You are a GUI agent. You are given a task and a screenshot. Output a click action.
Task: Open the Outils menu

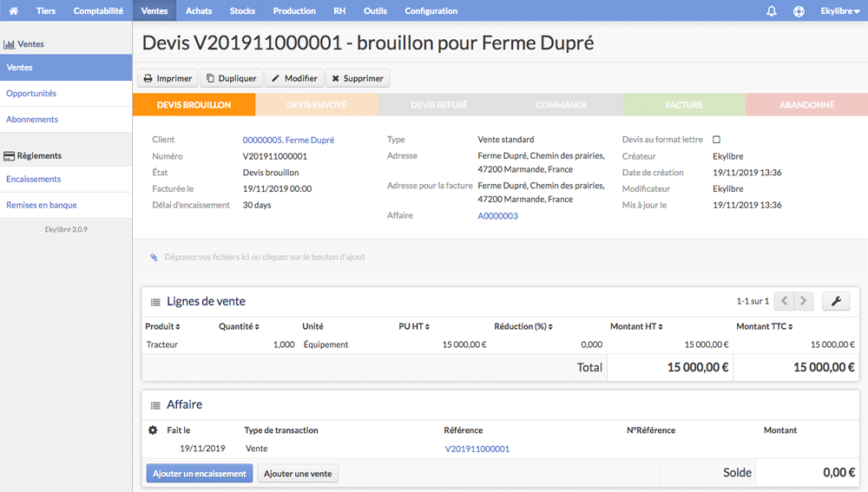(x=375, y=10)
